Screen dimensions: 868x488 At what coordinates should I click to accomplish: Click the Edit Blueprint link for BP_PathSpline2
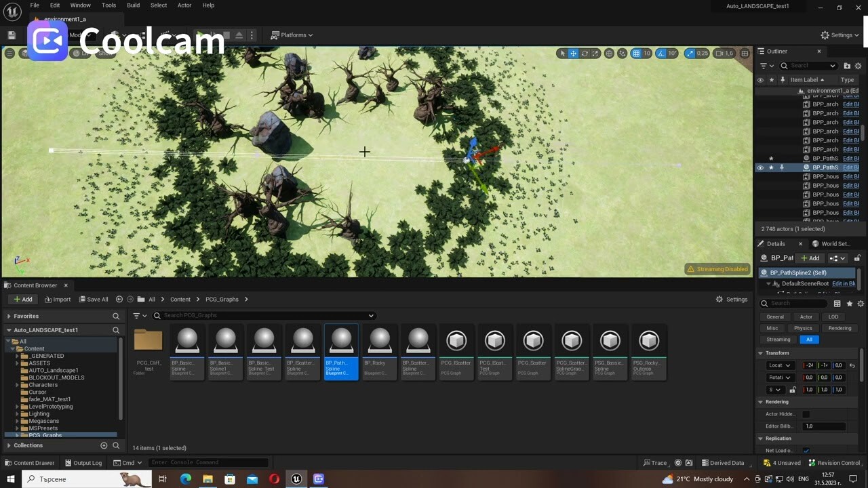(x=850, y=167)
